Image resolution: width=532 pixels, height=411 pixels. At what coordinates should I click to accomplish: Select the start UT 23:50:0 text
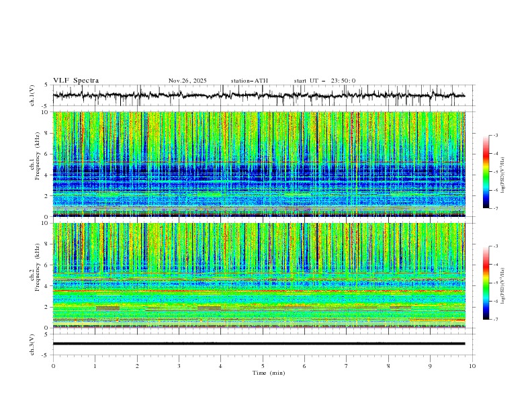coord(324,81)
